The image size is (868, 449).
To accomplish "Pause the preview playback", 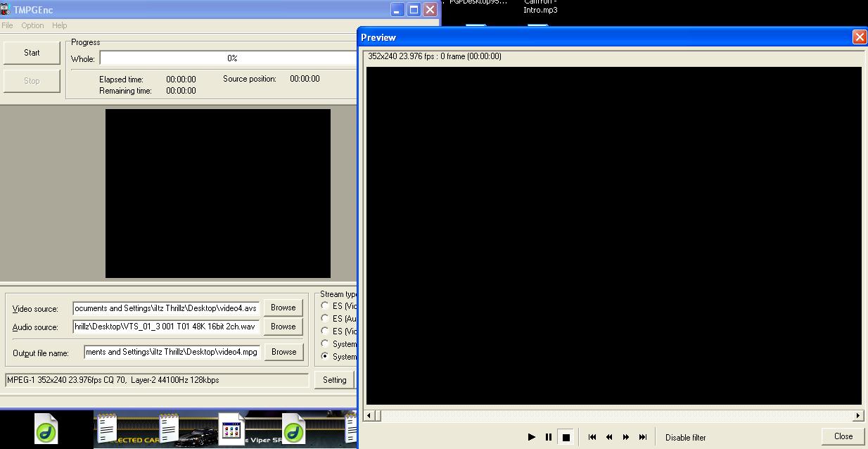I will click(549, 437).
